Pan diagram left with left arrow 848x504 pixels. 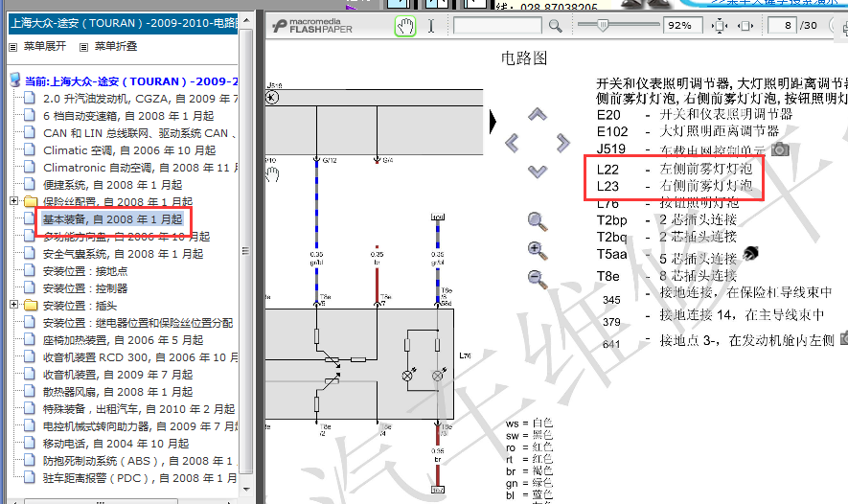tap(511, 143)
